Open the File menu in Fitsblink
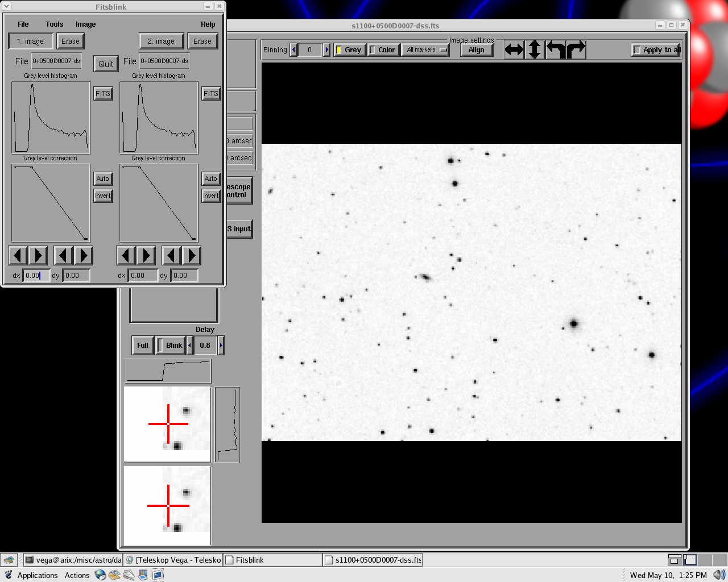The height and width of the screenshot is (582, 728). (23, 24)
